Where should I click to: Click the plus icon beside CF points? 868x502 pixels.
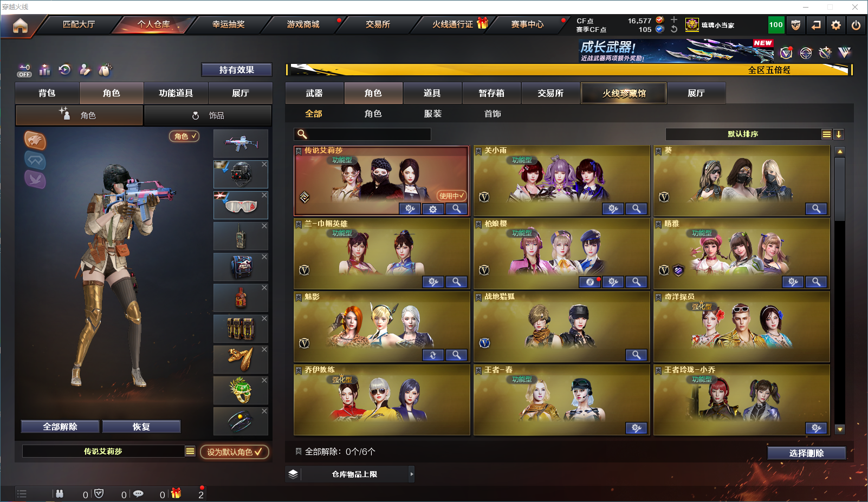pos(674,19)
